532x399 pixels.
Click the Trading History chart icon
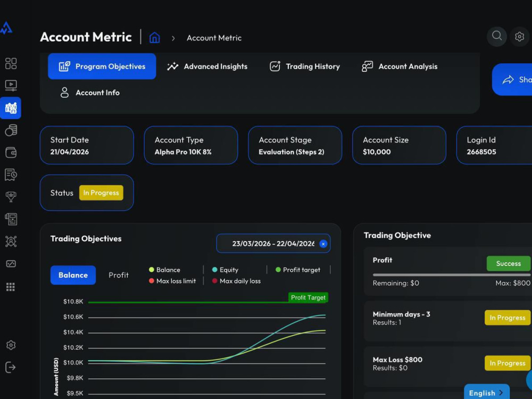(x=275, y=66)
